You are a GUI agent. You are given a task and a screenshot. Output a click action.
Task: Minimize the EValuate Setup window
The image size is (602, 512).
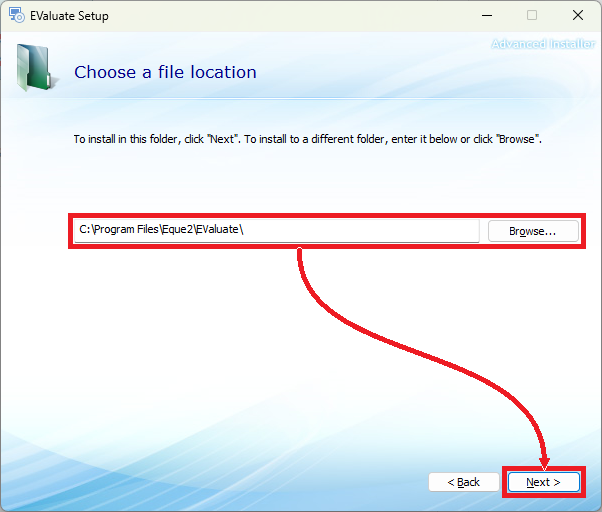(x=486, y=15)
